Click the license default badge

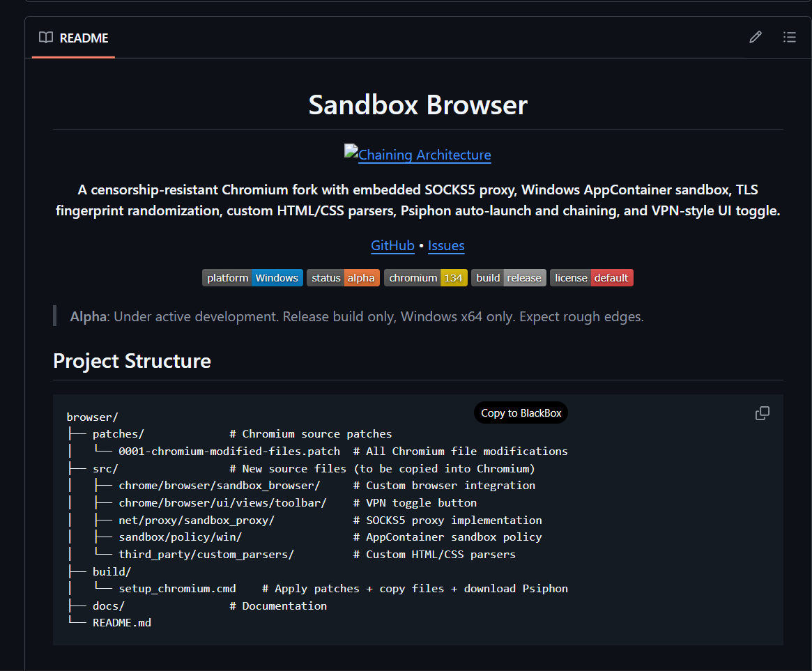tap(591, 278)
